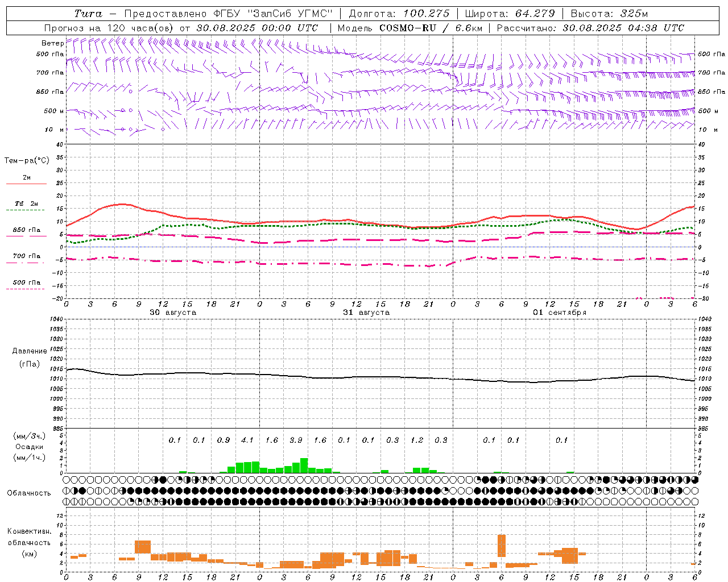Click the calculated time "Рассчитано: 30.08.2025 04:38 UTC"
The height and width of the screenshot is (582, 728).
[590, 28]
